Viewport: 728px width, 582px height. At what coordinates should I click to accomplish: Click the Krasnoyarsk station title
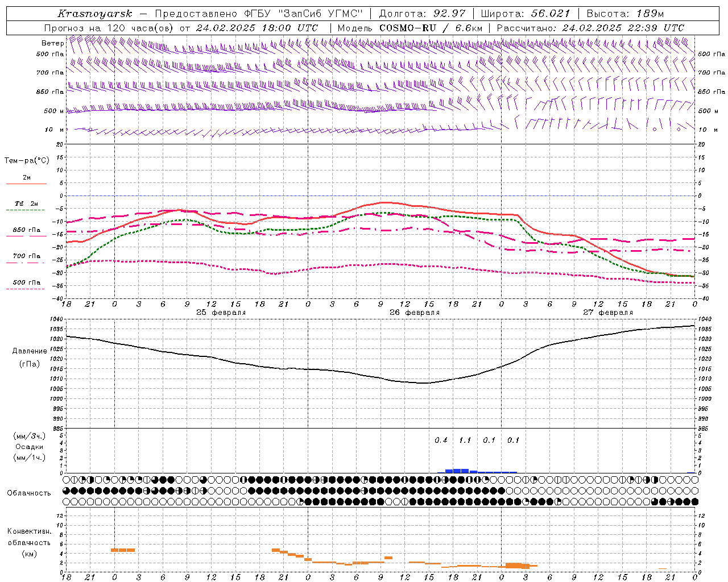click(x=94, y=14)
